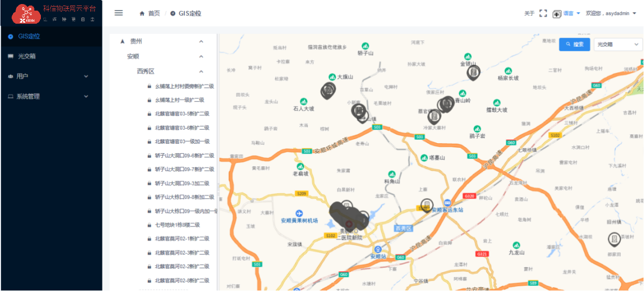This screenshot has height=291, width=644.
Task: Click the device marker near 大旗山
Action: pyautogui.click(x=329, y=90)
